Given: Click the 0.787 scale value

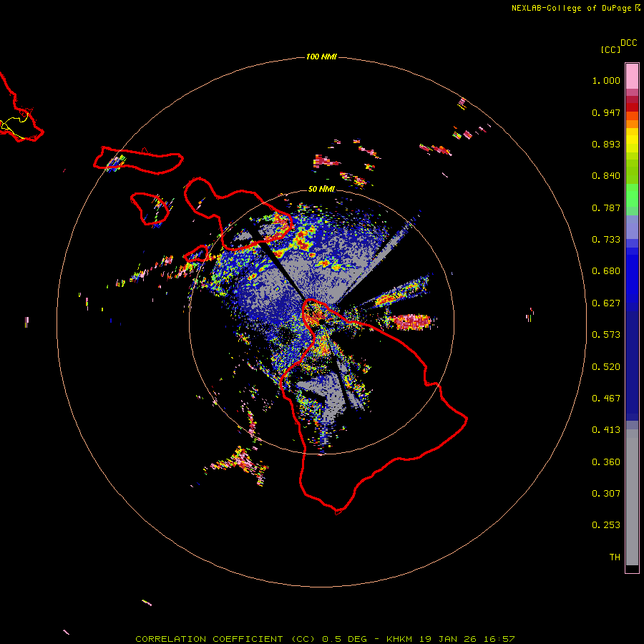Looking at the screenshot, I should 606,208.
